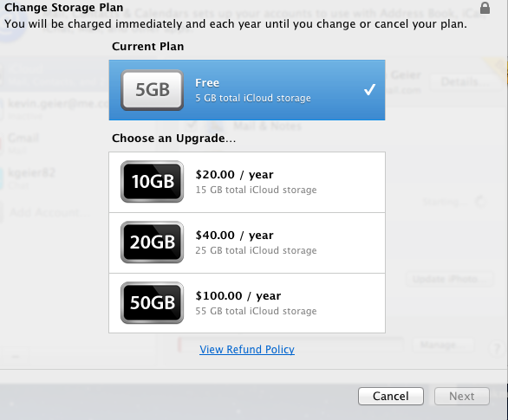This screenshot has width=508, height=420.
Task: Pick the 15 GB total iCloud storage text
Action: [x=256, y=190]
